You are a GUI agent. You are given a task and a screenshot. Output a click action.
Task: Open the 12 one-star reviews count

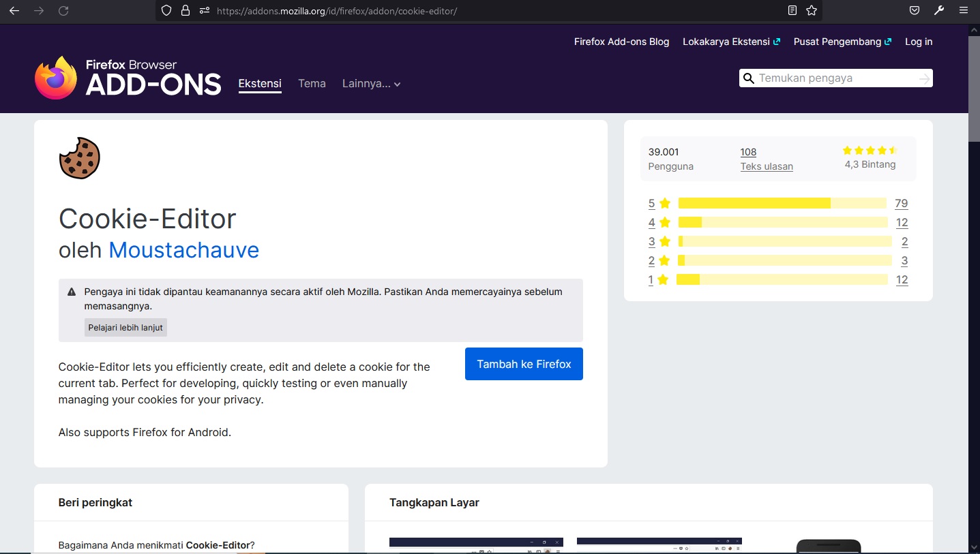click(x=902, y=279)
